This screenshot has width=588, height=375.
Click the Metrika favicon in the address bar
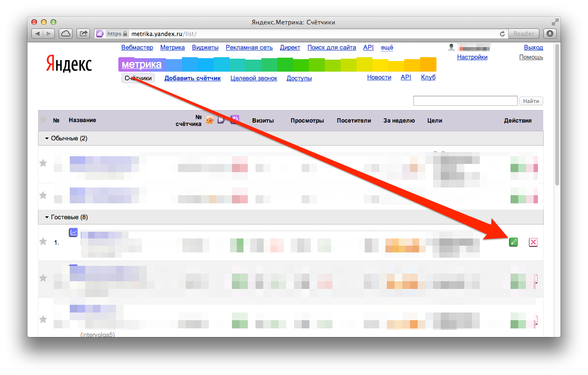pos(100,34)
